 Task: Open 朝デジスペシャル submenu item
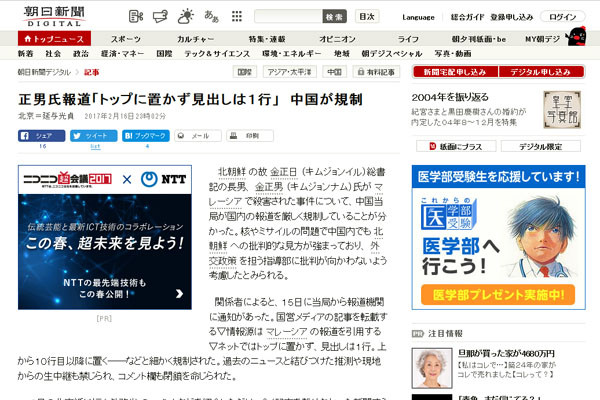(x=392, y=54)
